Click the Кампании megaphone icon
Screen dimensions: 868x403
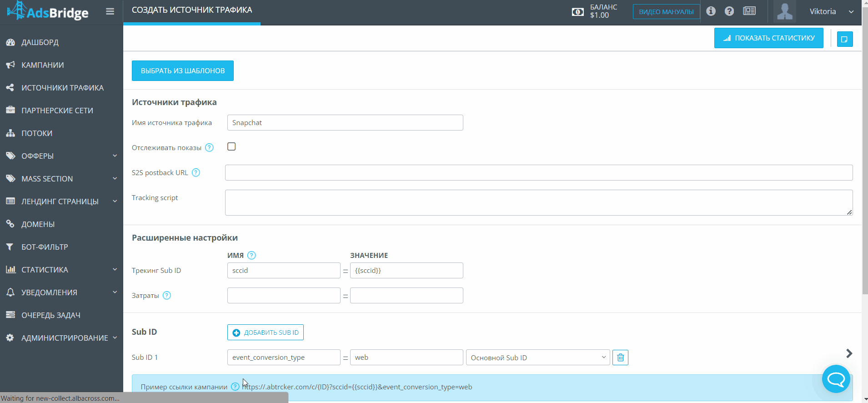[10, 65]
